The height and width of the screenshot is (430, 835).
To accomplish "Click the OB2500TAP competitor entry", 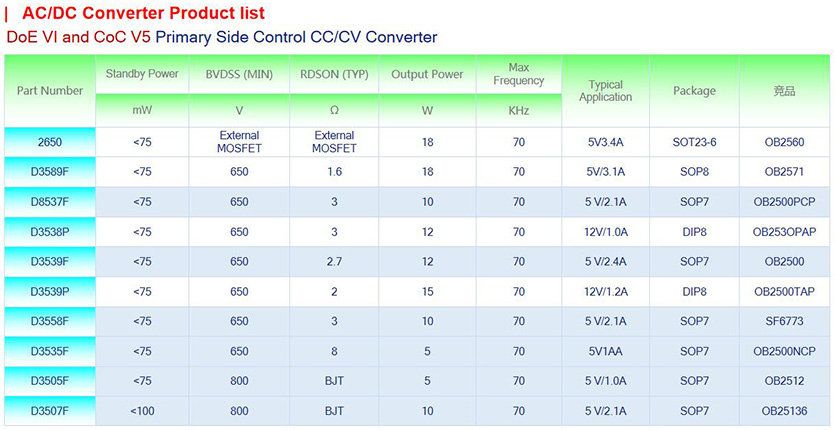I will click(x=784, y=292).
